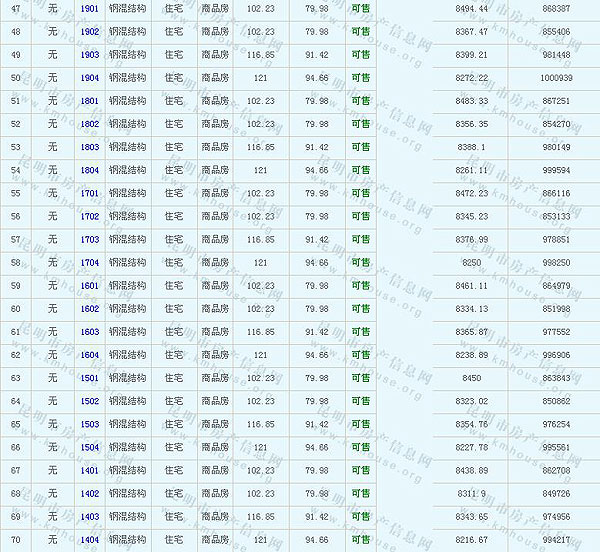600x552 pixels.
Task: Open unit 1801 details link
Action: (90, 100)
